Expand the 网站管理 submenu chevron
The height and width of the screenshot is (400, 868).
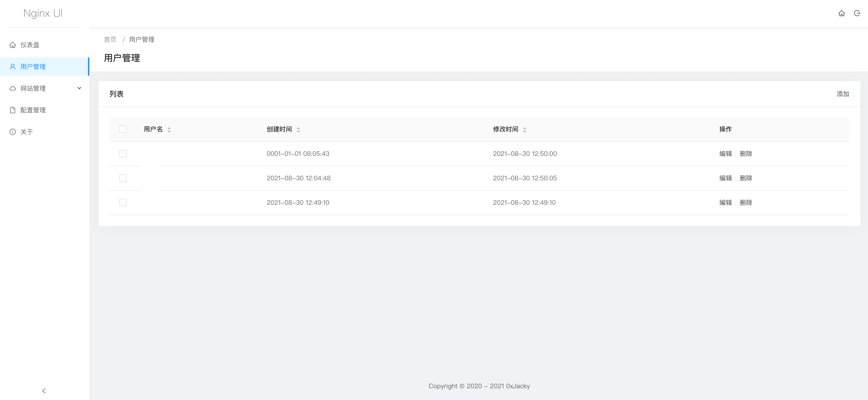tap(80, 88)
